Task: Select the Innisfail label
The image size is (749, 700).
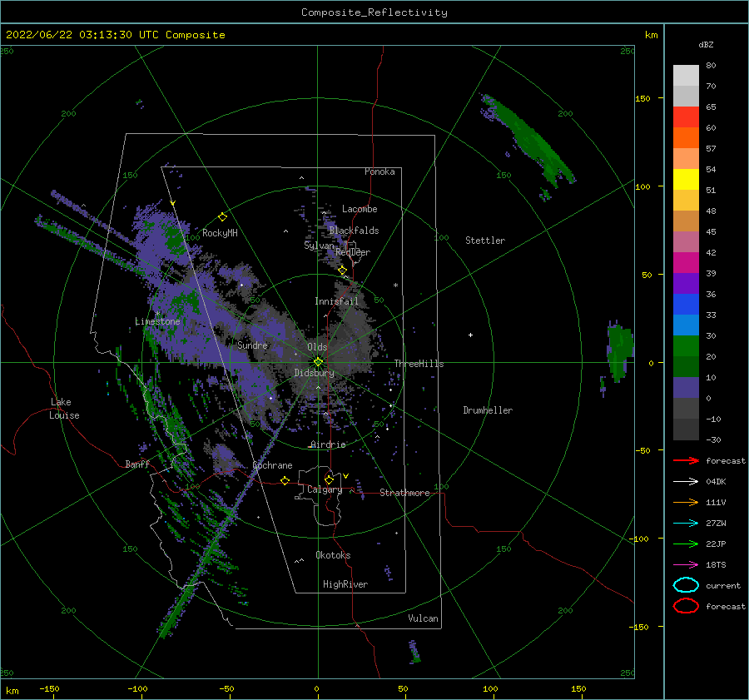Action: point(336,301)
